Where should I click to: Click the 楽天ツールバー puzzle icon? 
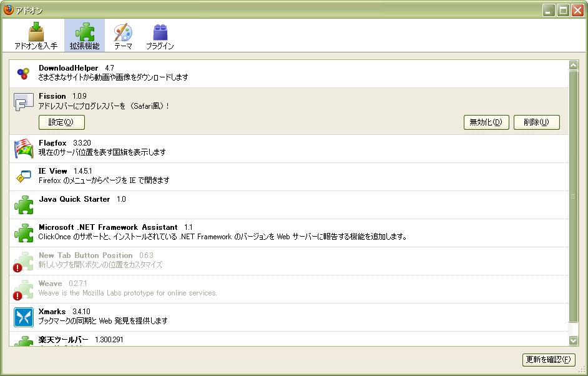coord(24,341)
